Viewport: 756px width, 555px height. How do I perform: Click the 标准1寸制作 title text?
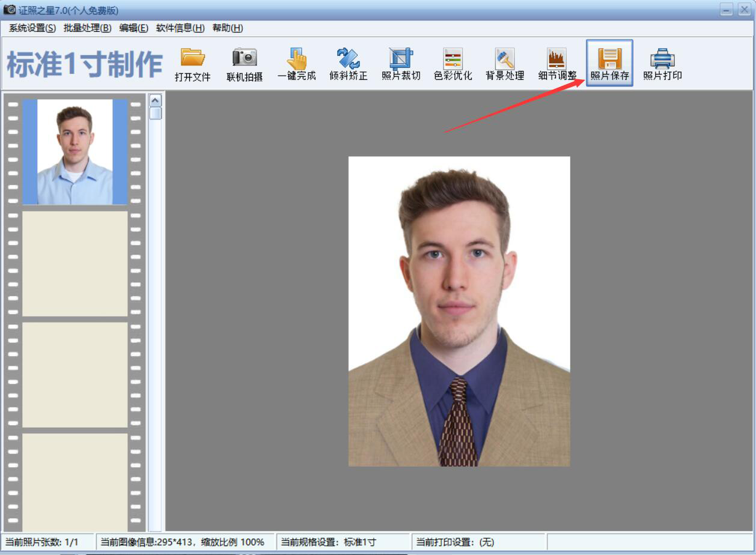click(85, 64)
